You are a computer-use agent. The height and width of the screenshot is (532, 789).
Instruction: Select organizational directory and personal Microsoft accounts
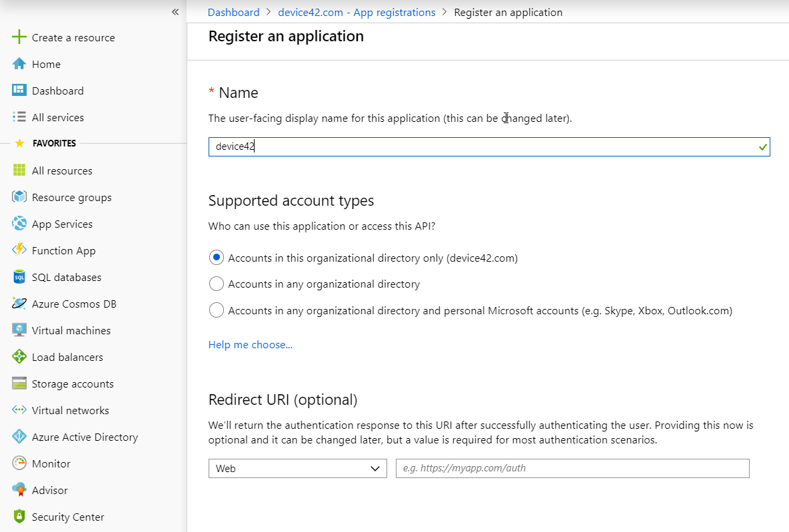216,310
